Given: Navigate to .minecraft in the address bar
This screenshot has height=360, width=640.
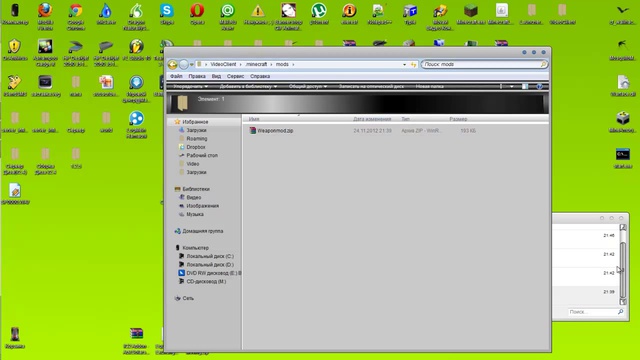Looking at the screenshot, I should (256, 64).
